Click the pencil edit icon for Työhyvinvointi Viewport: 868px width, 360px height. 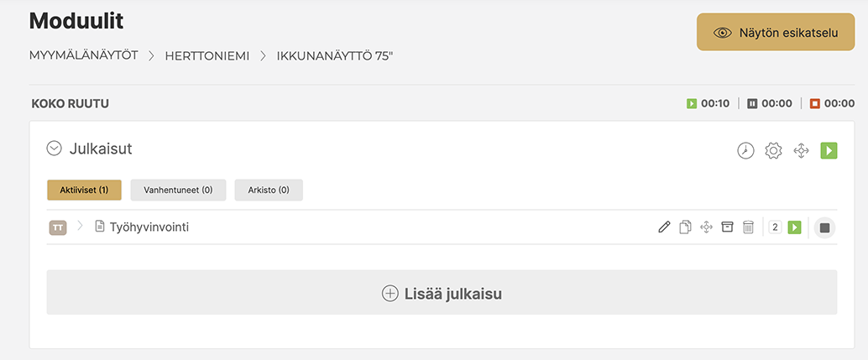(664, 227)
